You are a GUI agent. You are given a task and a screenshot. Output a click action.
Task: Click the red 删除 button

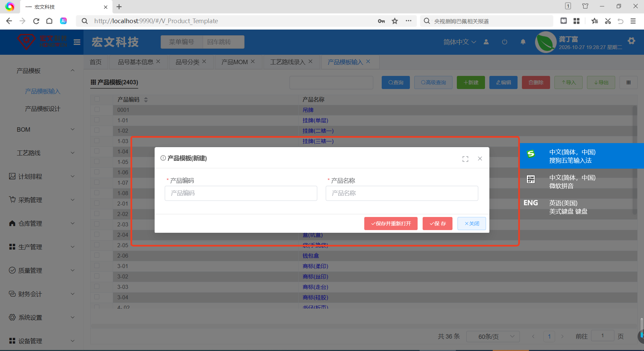pyautogui.click(x=536, y=82)
